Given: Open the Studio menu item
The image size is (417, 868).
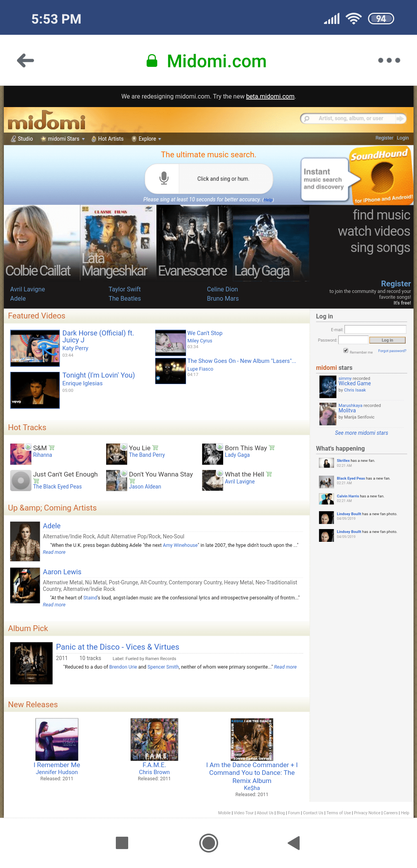Looking at the screenshot, I should [x=22, y=139].
